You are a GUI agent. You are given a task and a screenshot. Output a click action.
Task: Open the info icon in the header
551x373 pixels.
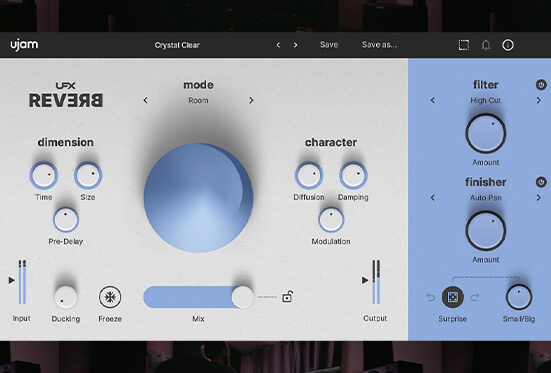coord(508,45)
